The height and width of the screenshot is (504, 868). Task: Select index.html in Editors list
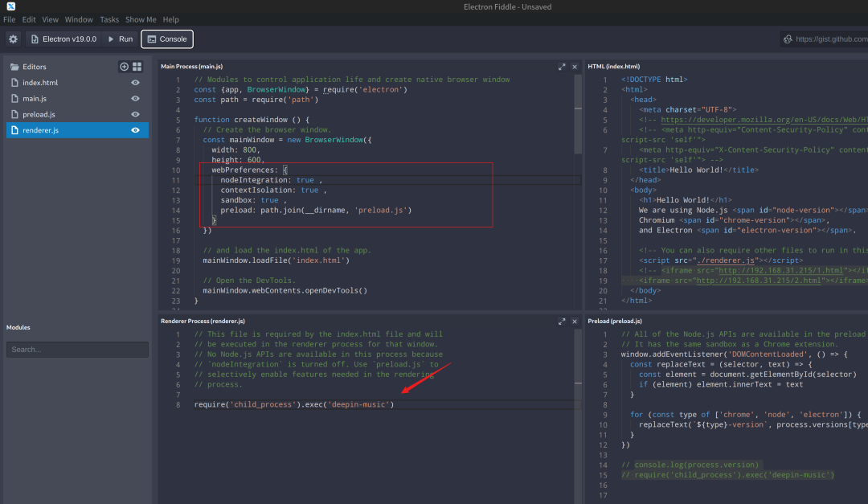[x=77, y=83]
